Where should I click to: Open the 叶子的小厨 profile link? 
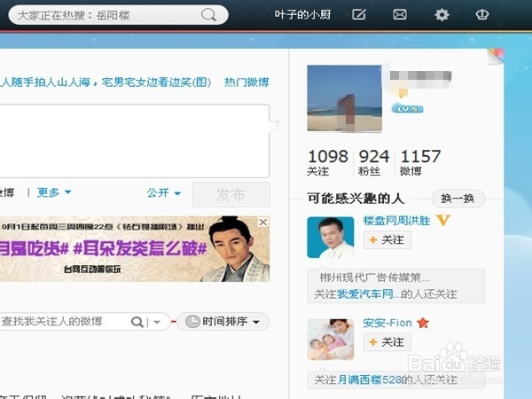click(x=302, y=14)
